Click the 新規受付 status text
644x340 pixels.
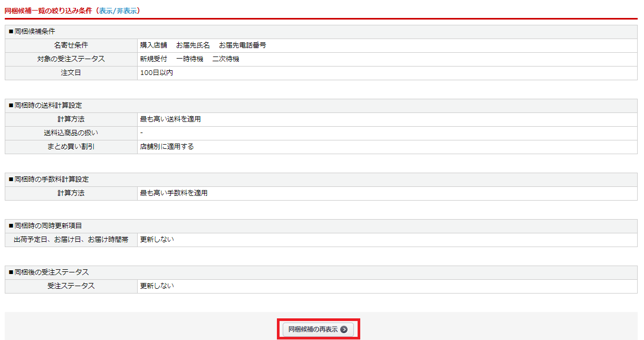click(x=153, y=59)
